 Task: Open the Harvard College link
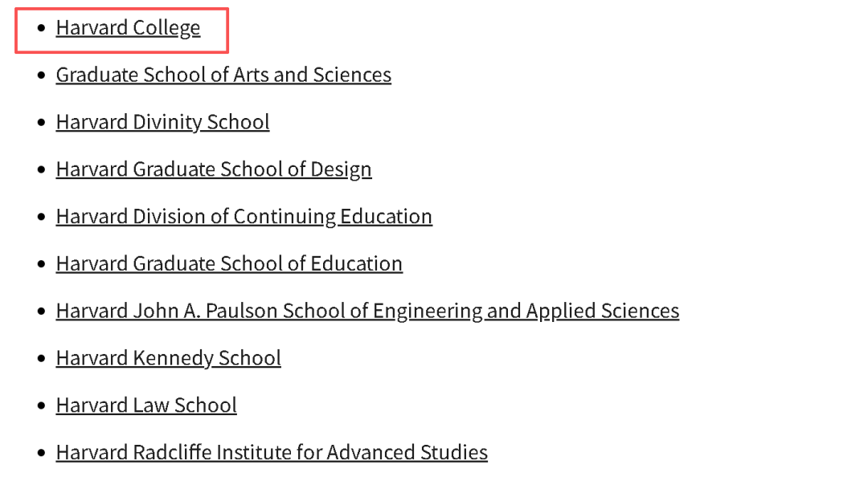pos(128,28)
